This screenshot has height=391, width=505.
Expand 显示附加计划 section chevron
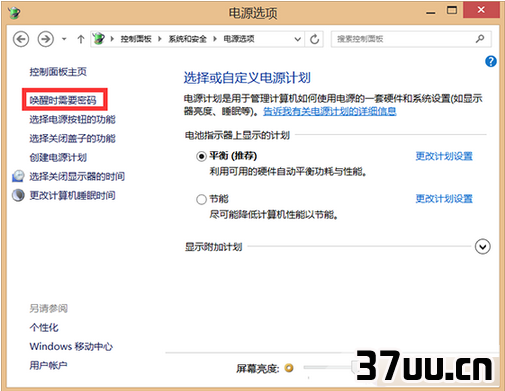point(482,247)
